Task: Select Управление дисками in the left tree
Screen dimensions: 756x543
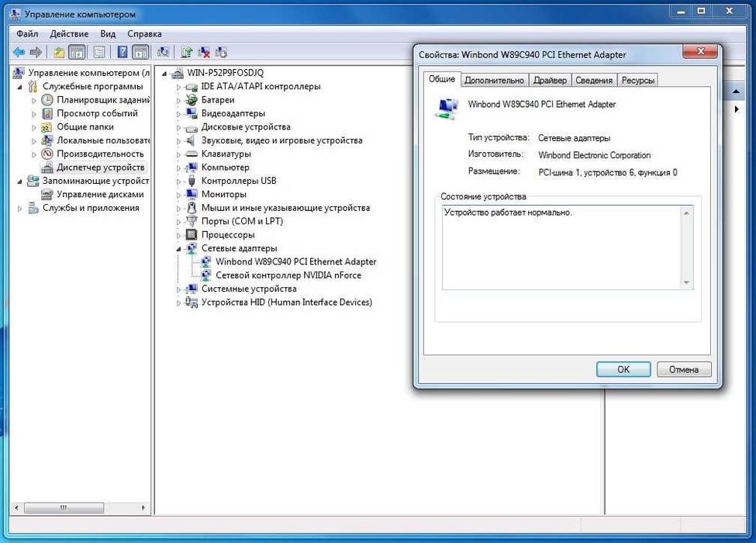Action: [x=100, y=195]
